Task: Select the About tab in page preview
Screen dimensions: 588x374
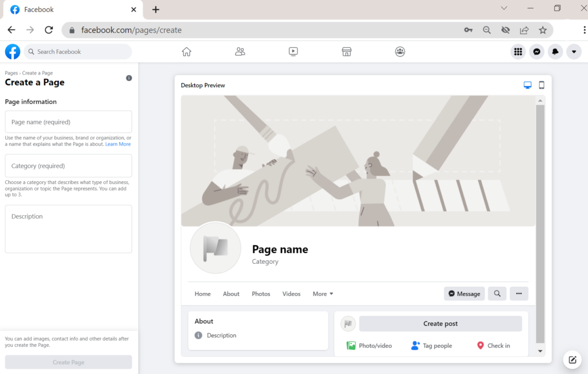Action: [231, 294]
